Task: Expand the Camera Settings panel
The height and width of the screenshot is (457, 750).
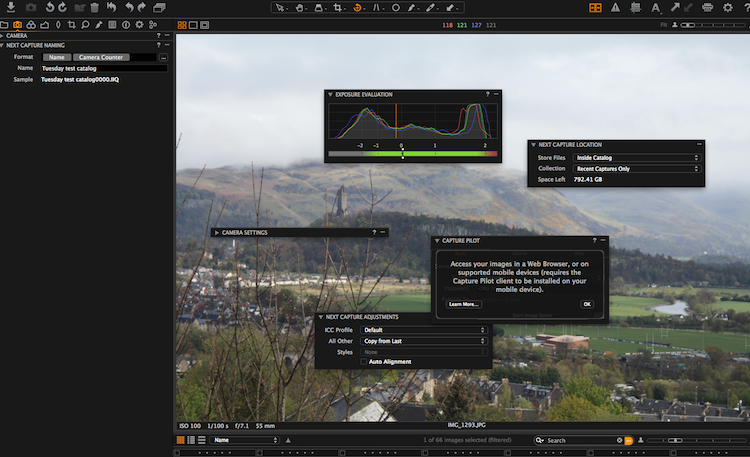Action: point(216,232)
